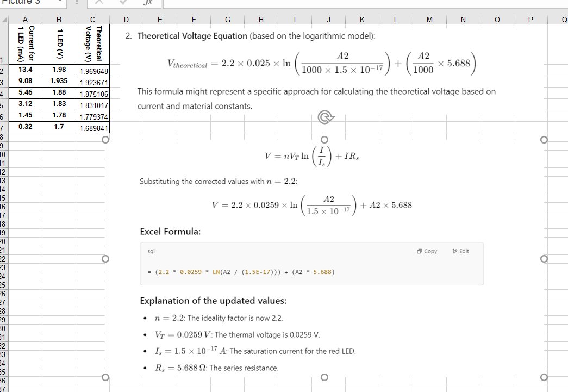Click the vertical ellipsis beside the Name Box

[76, 2]
